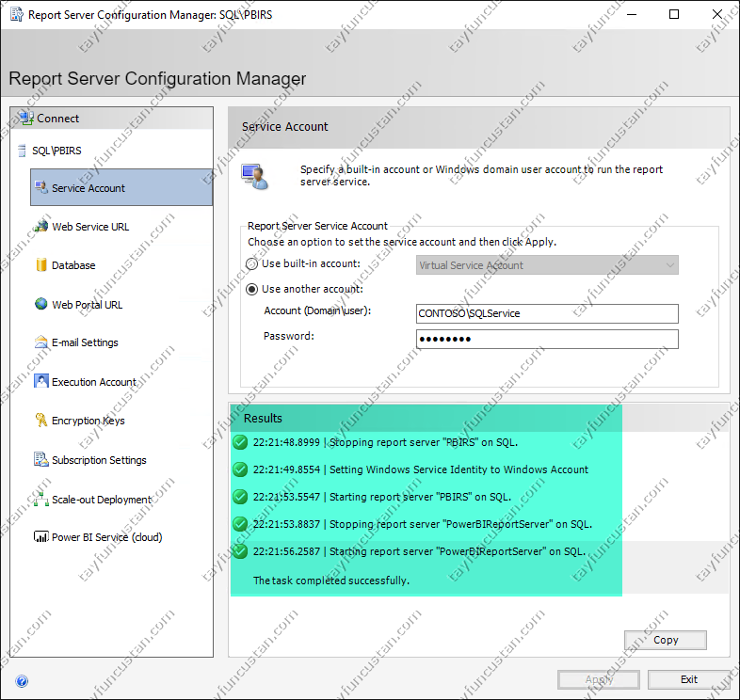Click the Subscription Settings icon

point(41,459)
